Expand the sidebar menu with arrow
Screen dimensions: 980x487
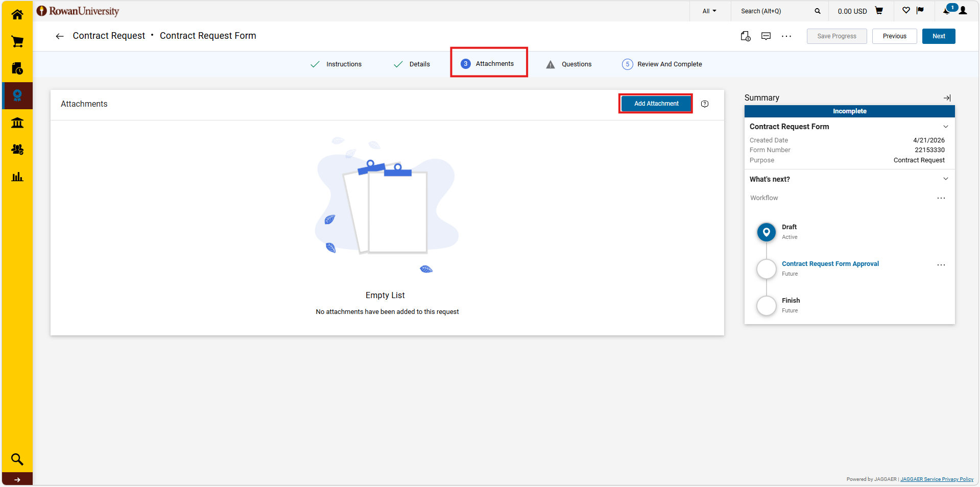pos(17,479)
